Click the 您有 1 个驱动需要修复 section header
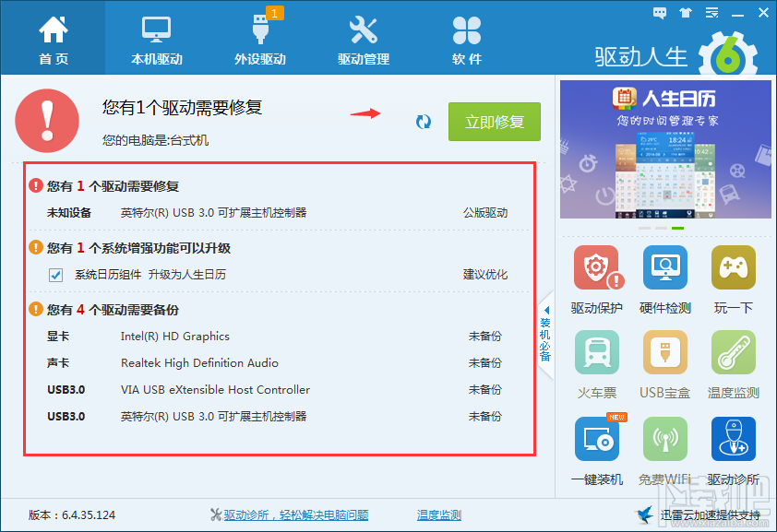777x532 pixels. [x=113, y=186]
